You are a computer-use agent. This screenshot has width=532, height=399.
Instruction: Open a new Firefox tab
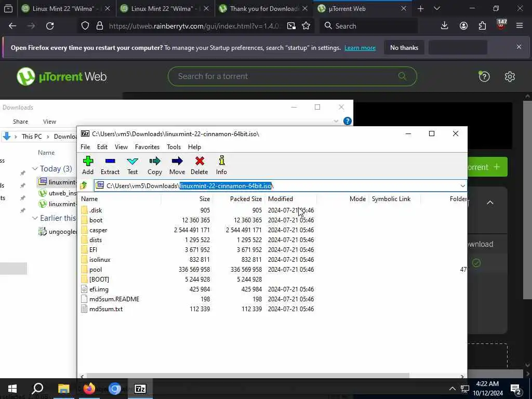coord(420,9)
